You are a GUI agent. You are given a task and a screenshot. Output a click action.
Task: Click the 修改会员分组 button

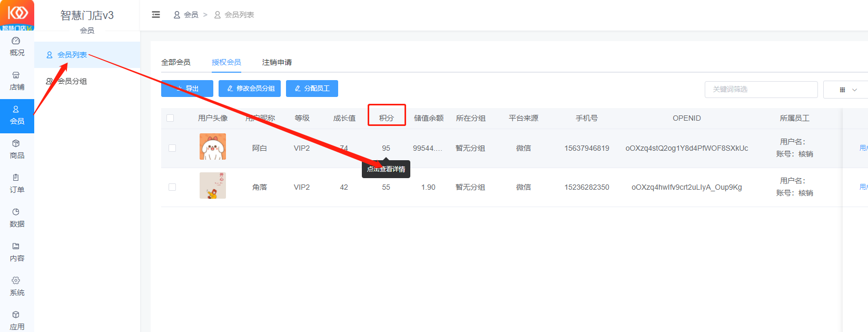250,89
